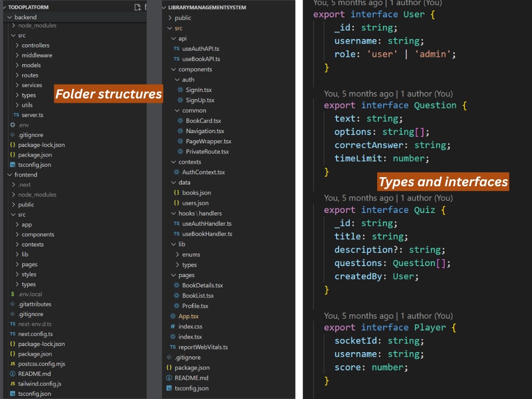Click the React icon beside BookDetails.tsx

(177, 285)
